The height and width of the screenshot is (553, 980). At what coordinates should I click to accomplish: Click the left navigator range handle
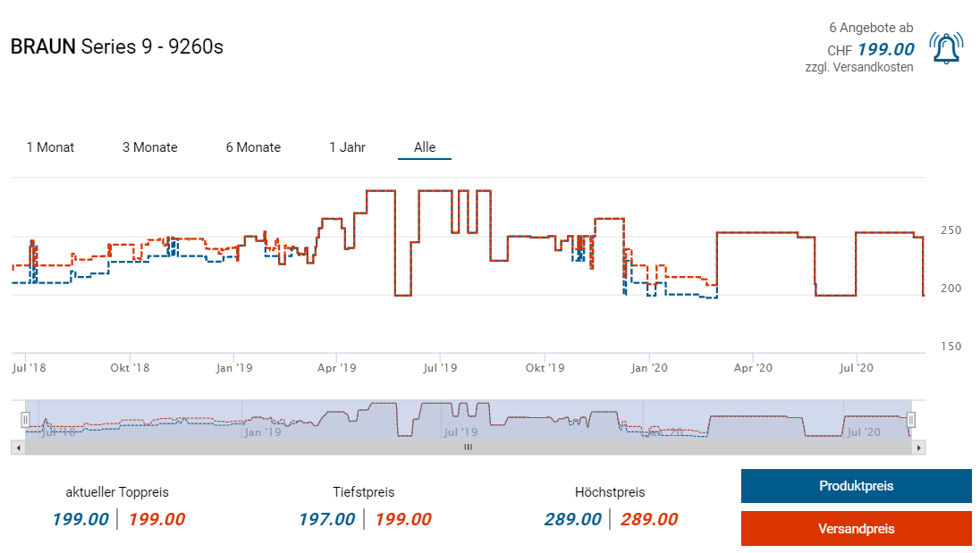pos(25,419)
